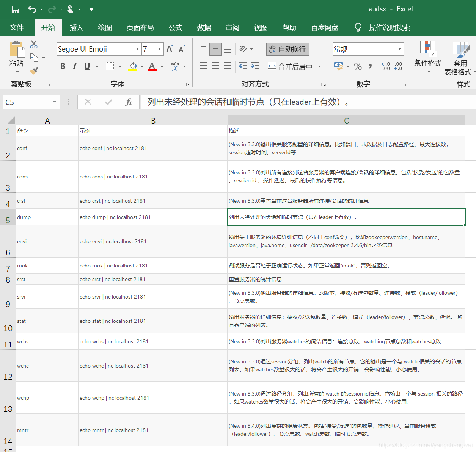Center text horizontally
The height and width of the screenshot is (452, 476).
click(x=215, y=66)
